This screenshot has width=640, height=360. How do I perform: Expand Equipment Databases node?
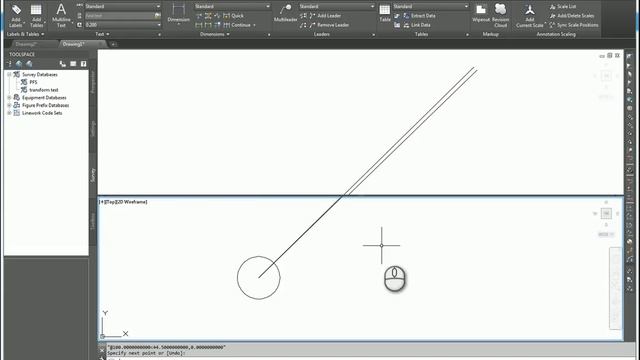pyautogui.click(x=9, y=98)
